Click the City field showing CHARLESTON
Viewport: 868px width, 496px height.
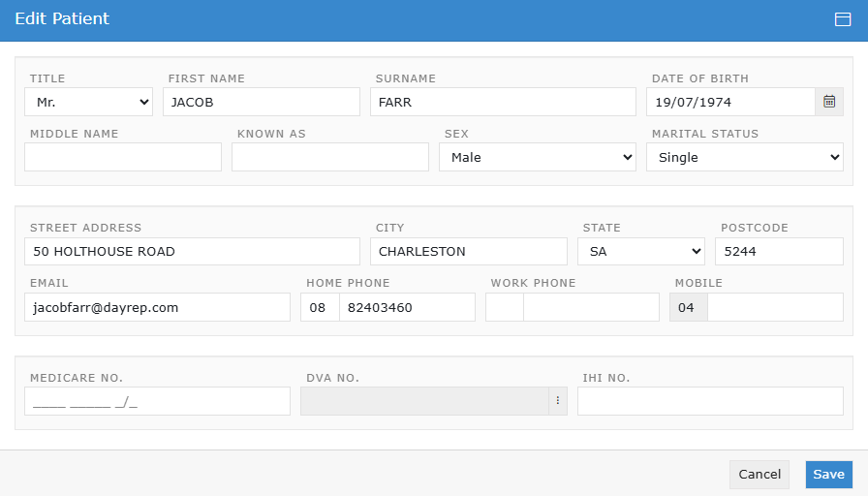click(x=468, y=251)
